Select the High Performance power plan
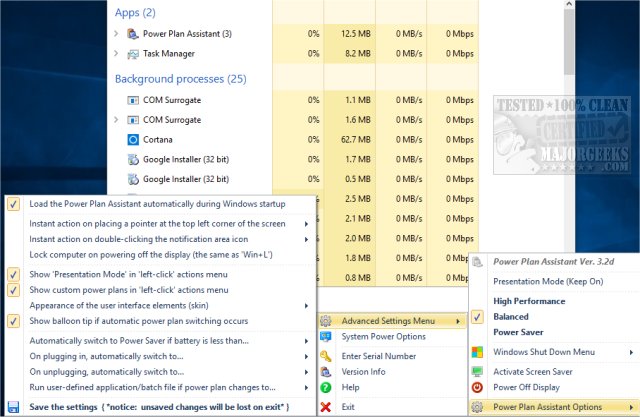Screen dimensions: 640x417 point(530,301)
